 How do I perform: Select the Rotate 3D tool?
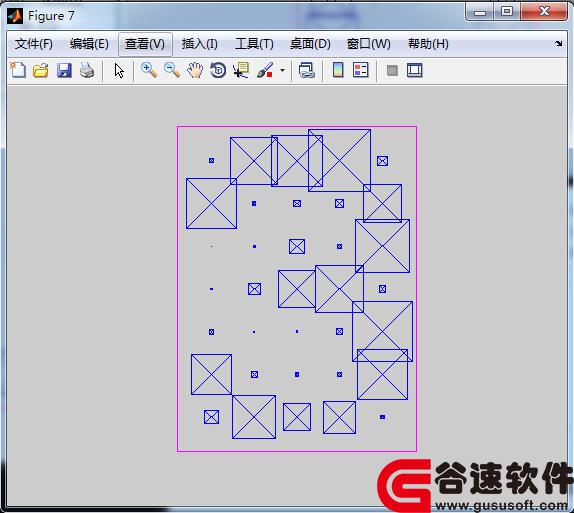pyautogui.click(x=218, y=70)
